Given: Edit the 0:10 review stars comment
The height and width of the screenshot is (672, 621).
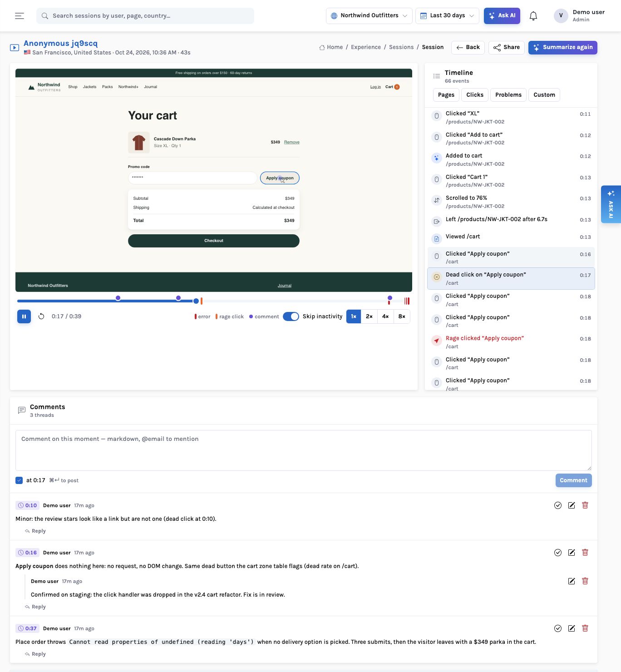Looking at the screenshot, I should coord(572,505).
